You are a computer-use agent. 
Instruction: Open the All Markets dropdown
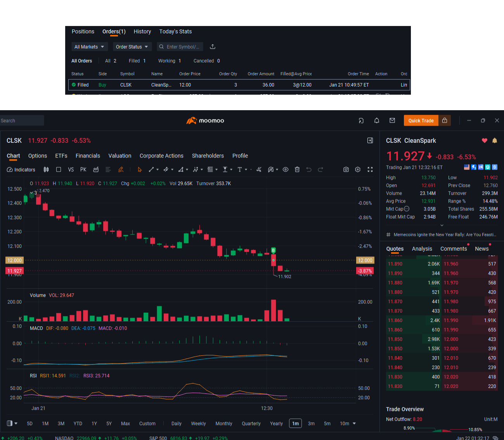pos(90,47)
